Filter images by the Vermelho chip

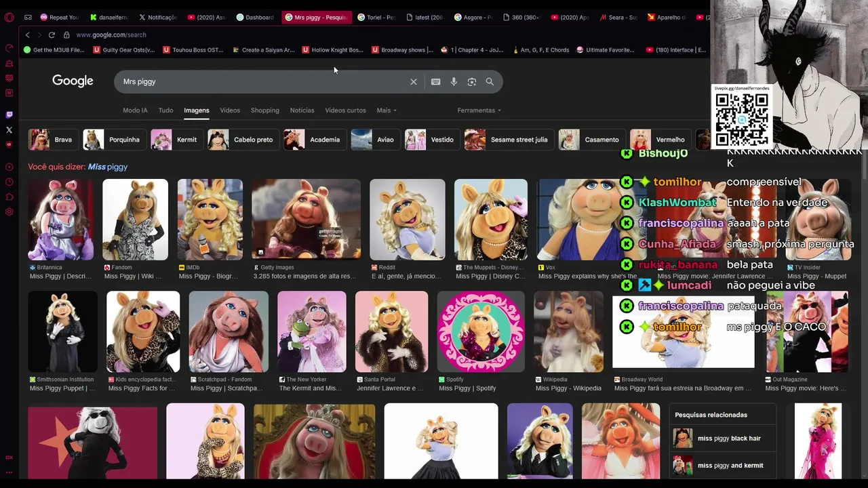point(659,140)
